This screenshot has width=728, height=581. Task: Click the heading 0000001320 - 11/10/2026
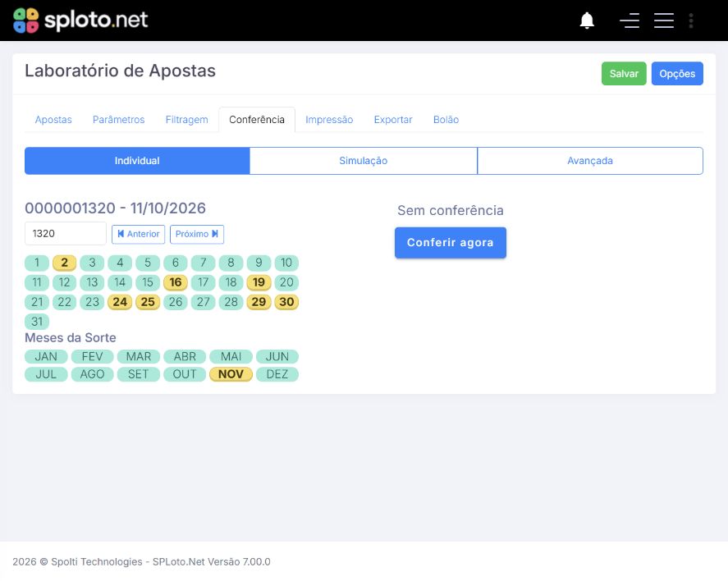115,208
